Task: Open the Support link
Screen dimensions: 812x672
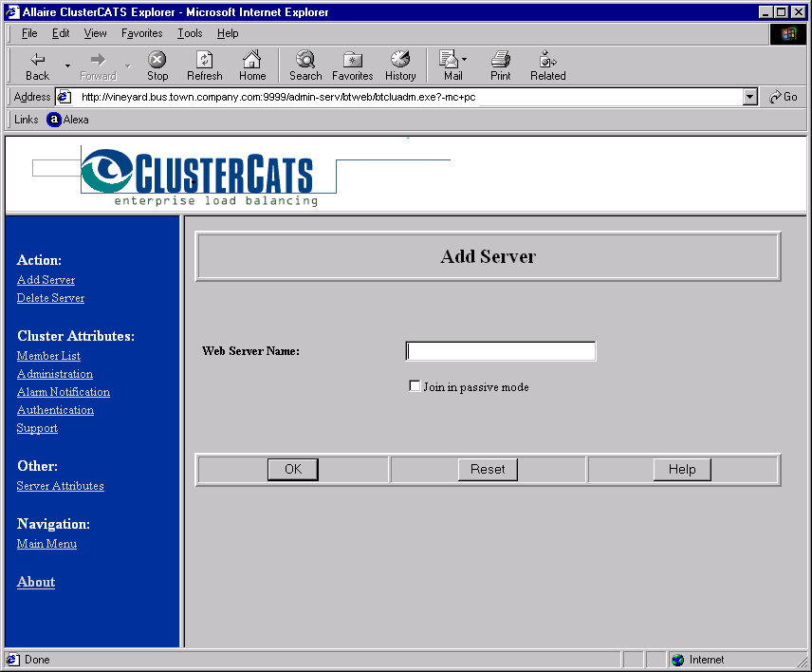Action: pyautogui.click(x=37, y=428)
